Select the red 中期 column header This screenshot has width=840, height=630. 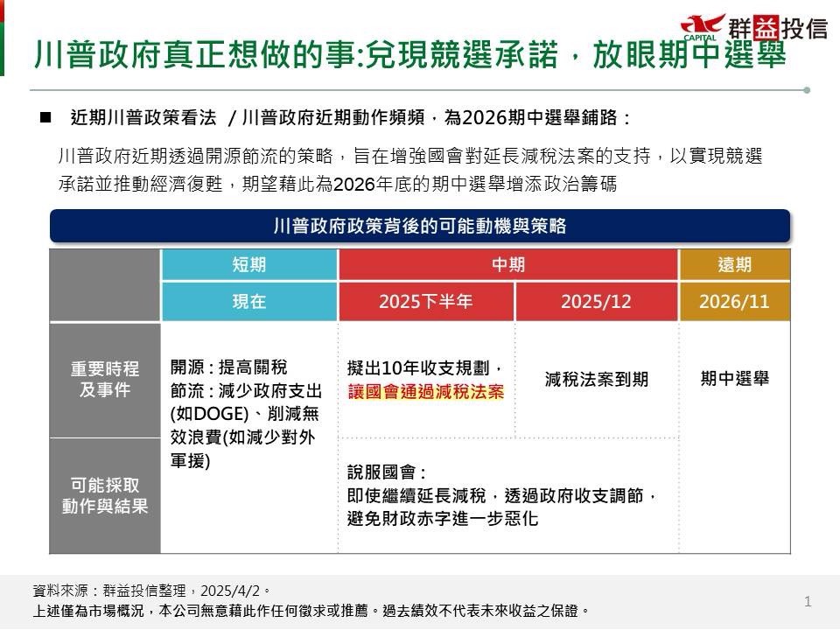(x=508, y=265)
